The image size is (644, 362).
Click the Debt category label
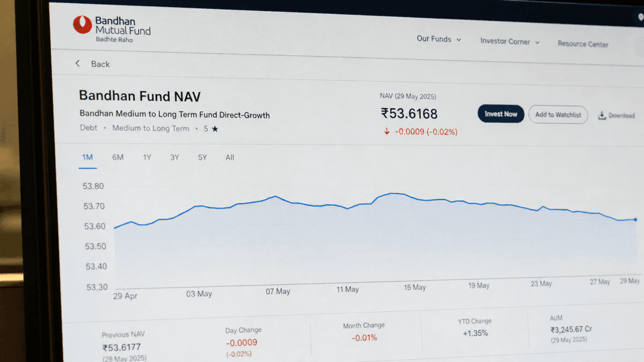click(x=89, y=128)
